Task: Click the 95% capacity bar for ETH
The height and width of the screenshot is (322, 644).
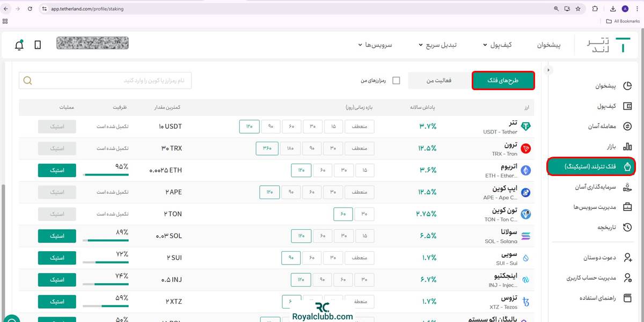Action: coord(106,174)
